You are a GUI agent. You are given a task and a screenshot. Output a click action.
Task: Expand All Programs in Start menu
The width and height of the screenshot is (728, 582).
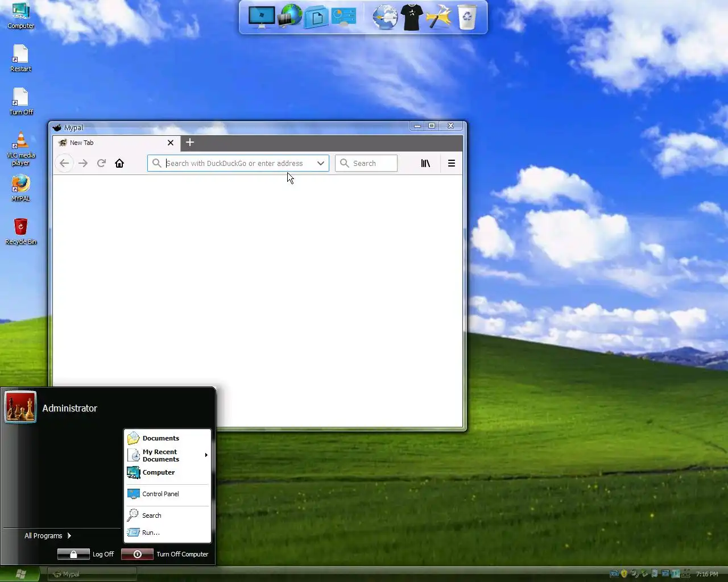pos(48,535)
